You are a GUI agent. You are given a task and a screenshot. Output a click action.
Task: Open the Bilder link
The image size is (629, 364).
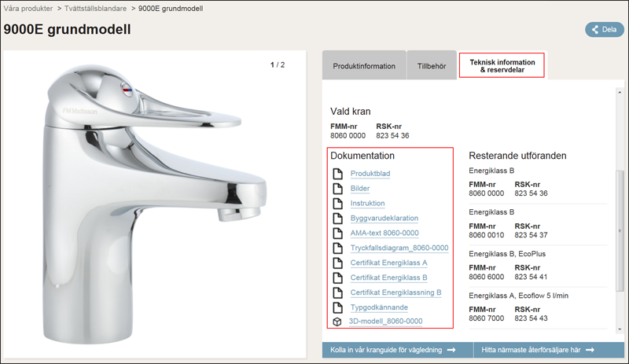tap(360, 188)
